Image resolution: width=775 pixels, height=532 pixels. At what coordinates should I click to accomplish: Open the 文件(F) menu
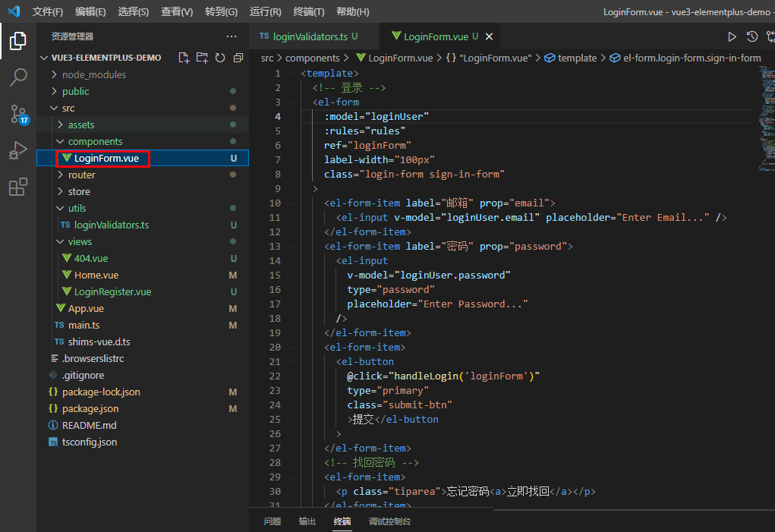[48, 12]
